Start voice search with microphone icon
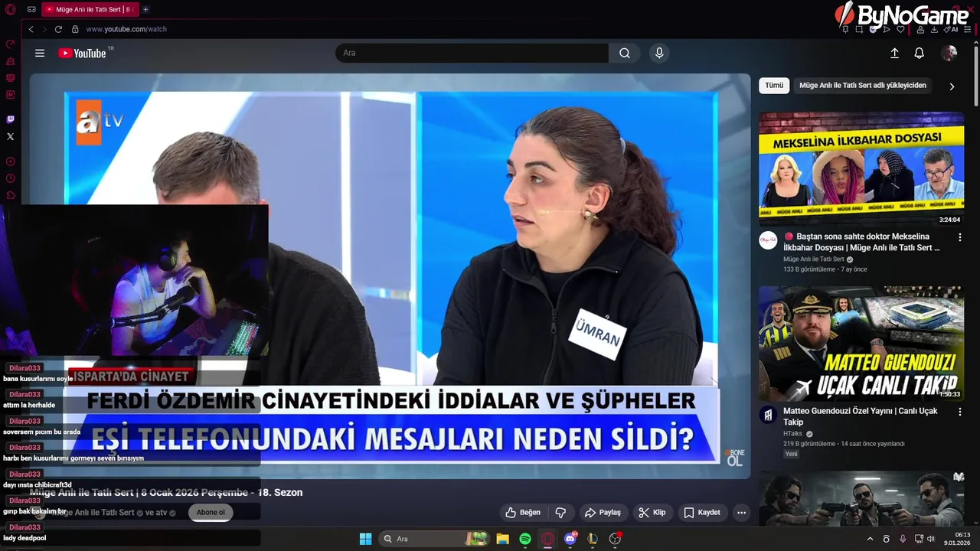This screenshot has height=551, width=980. 659,53
